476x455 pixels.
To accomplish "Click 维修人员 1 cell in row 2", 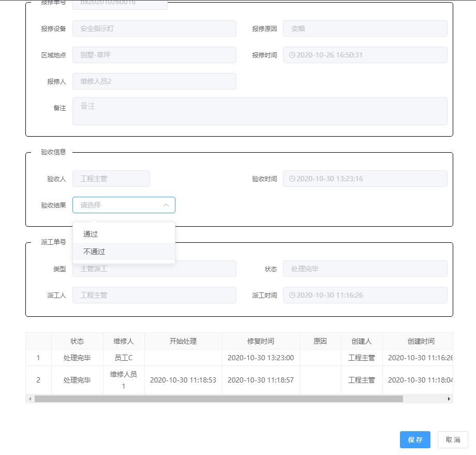I will 124,380.
